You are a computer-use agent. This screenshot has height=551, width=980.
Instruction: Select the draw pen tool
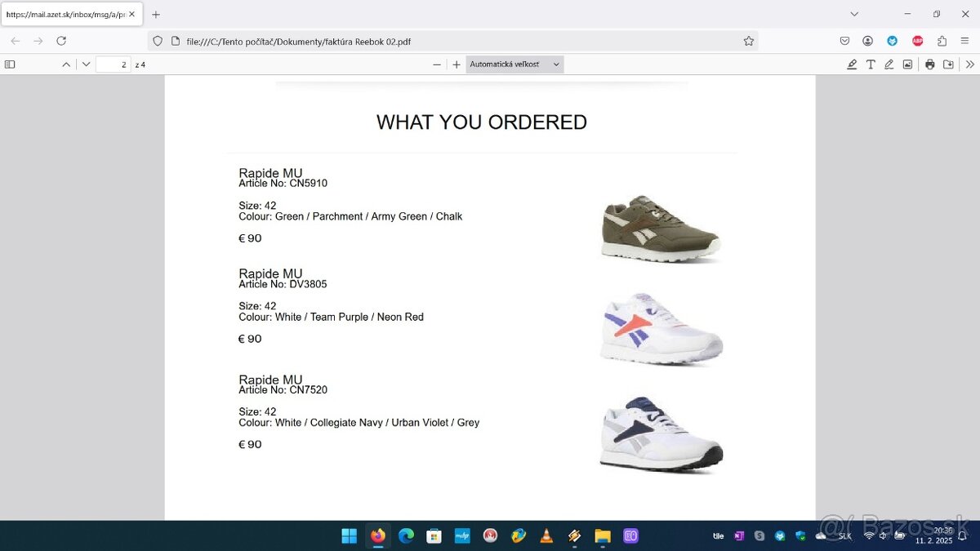[x=889, y=64]
